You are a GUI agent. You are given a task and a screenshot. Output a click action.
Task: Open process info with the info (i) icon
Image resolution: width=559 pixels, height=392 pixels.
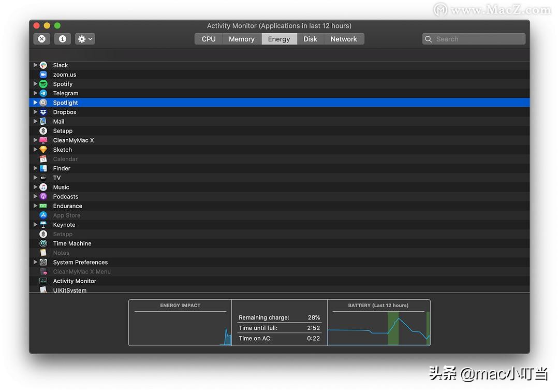(x=62, y=39)
